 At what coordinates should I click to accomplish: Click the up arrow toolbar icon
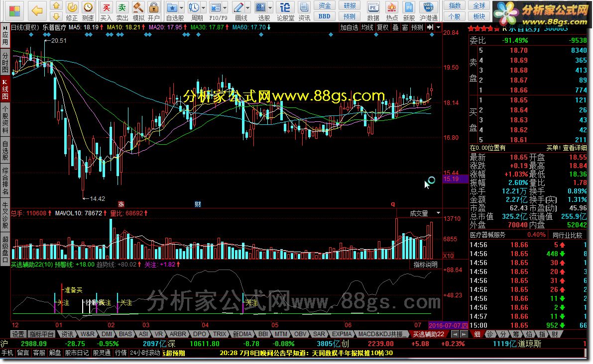coord(56,5)
